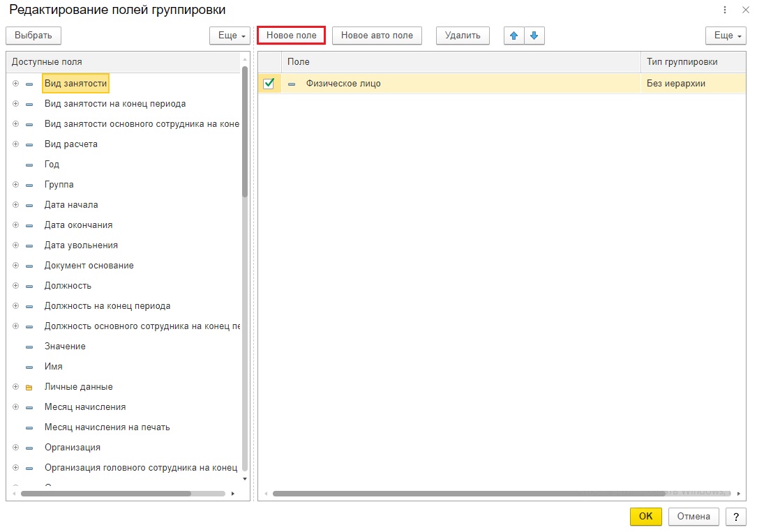Open the right panel Еще dropdown
757x532 pixels.
click(726, 35)
